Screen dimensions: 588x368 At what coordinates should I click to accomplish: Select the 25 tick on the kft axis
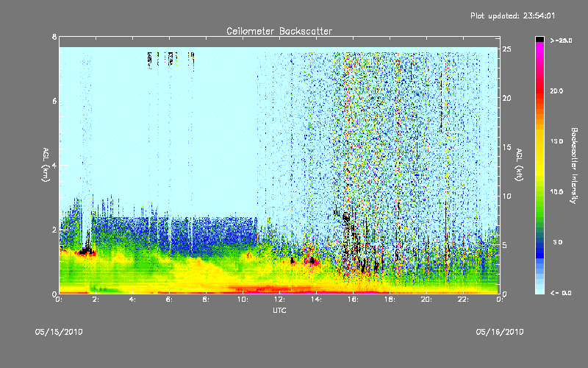coord(506,49)
